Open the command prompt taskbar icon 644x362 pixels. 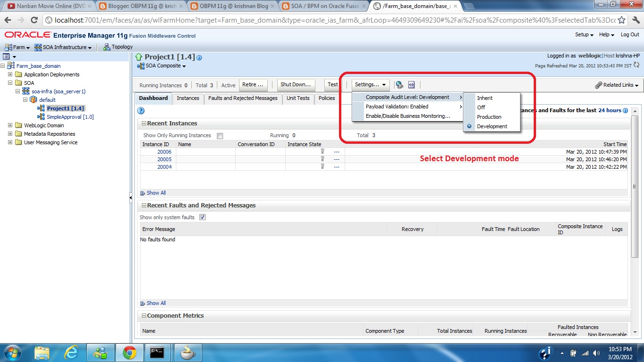tap(157, 353)
